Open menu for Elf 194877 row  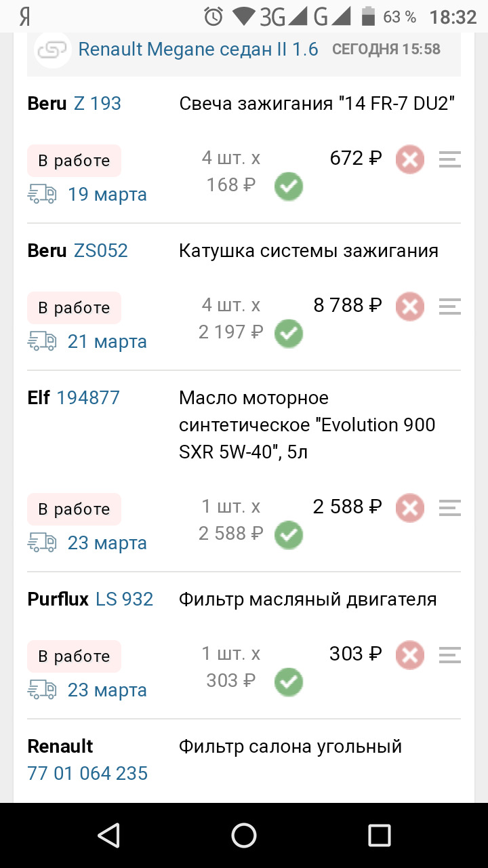[x=449, y=509]
